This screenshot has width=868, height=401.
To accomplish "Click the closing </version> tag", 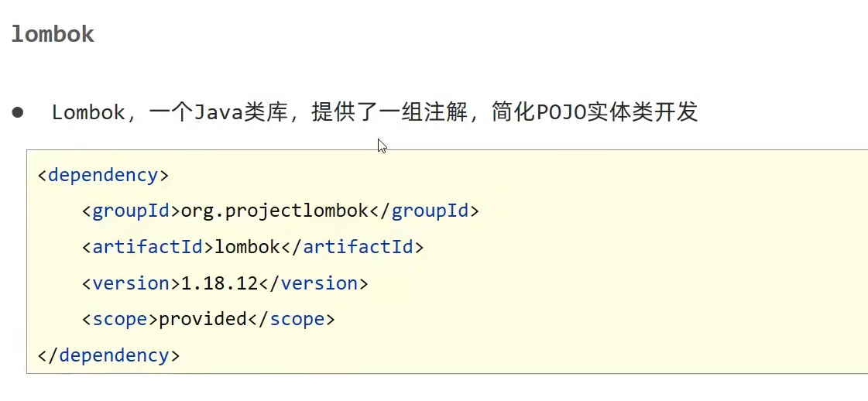I will point(314,283).
